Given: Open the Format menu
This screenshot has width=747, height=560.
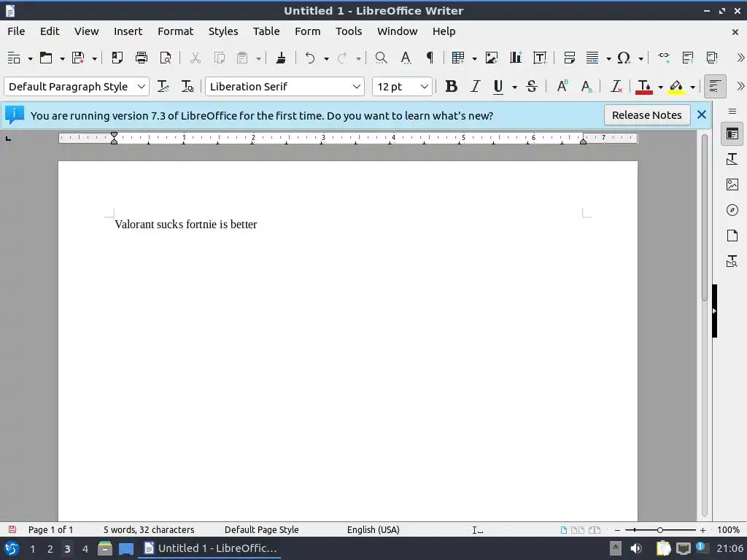Looking at the screenshot, I should pyautogui.click(x=175, y=31).
